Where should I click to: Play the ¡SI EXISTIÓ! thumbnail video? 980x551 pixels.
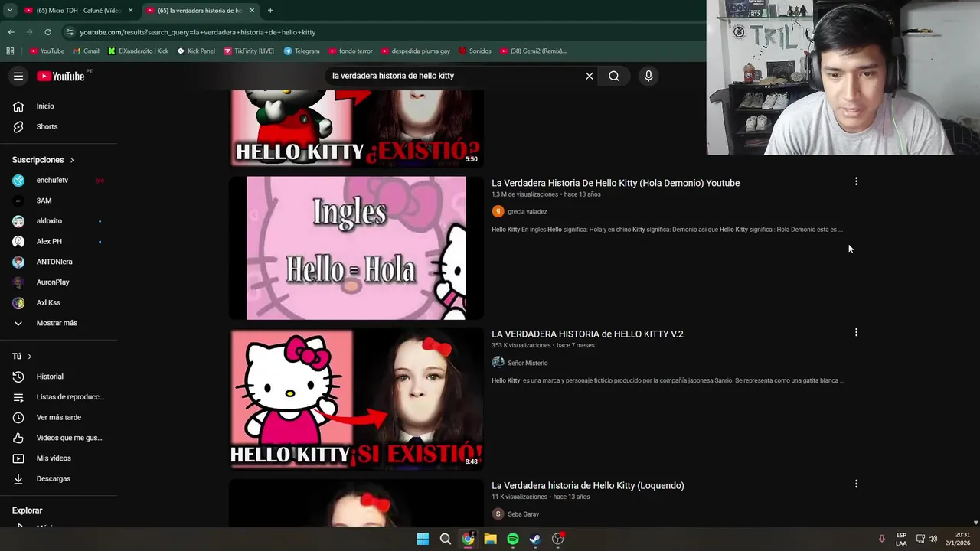click(x=356, y=399)
